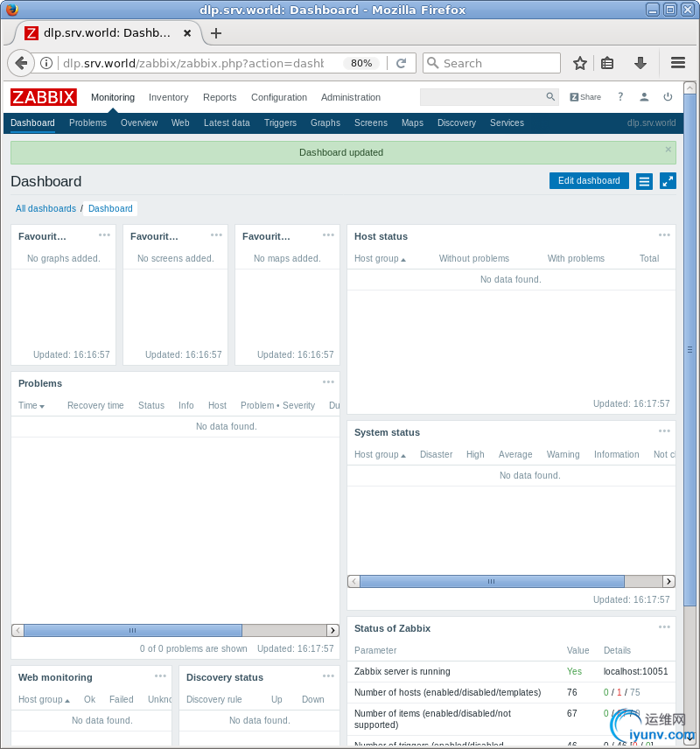Click the page vertical scrollbar up arrow
700x749 pixels.
[689, 87]
